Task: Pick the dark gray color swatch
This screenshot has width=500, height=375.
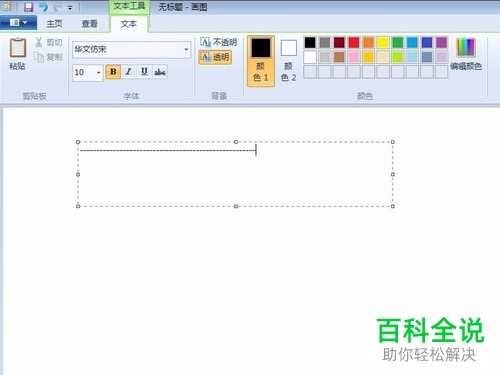Action: (325, 43)
